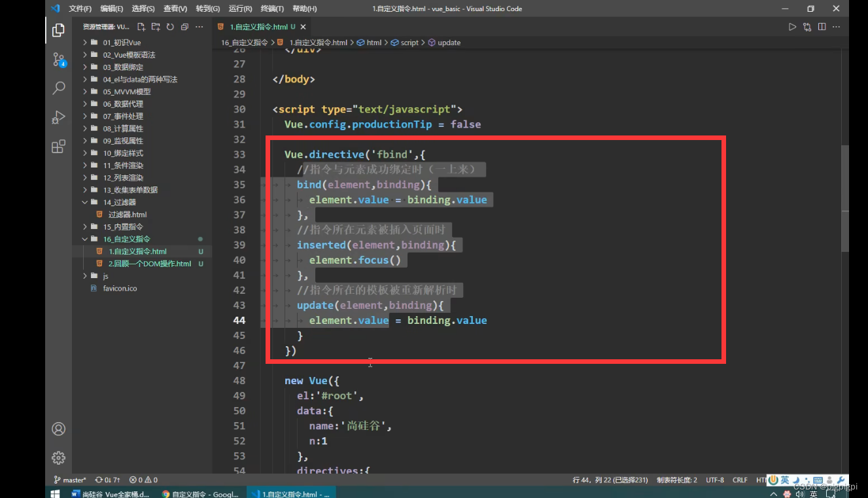Open changes compare icon in editor toolbar
Screen dimensions: 868x498
pyautogui.click(x=807, y=27)
